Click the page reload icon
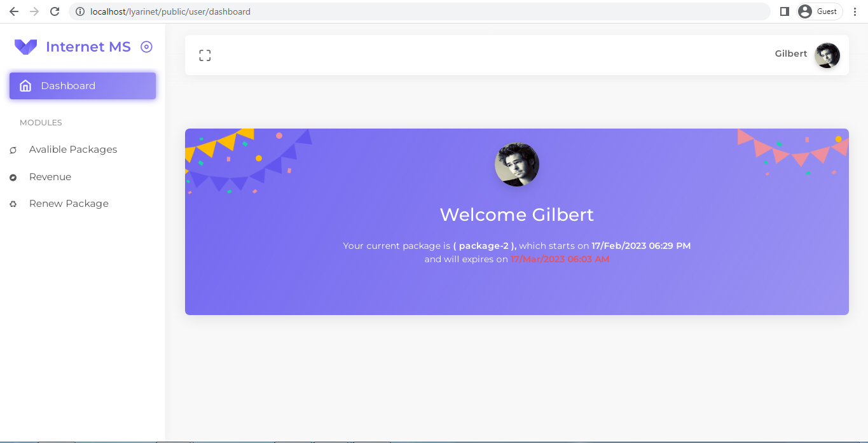This screenshot has height=443, width=868. (x=55, y=11)
